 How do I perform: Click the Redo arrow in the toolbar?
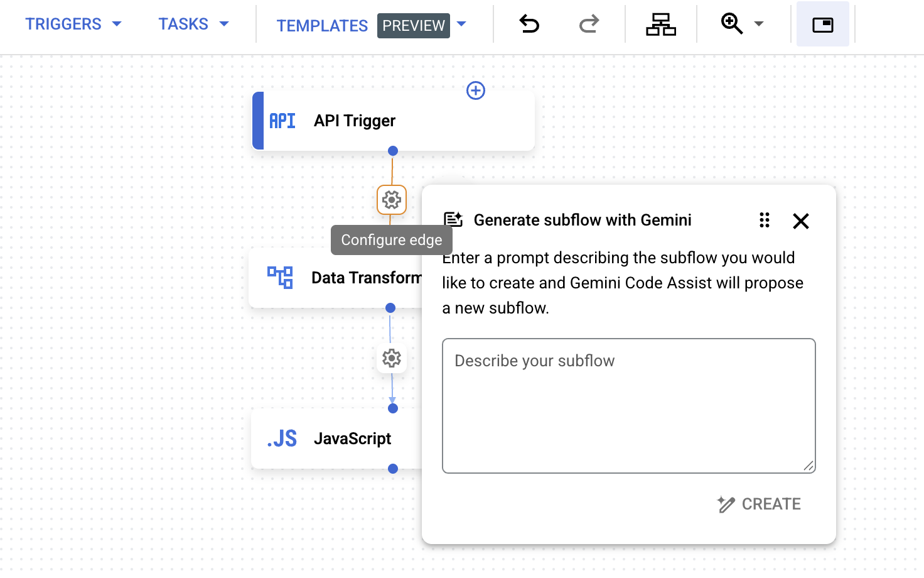click(x=588, y=24)
